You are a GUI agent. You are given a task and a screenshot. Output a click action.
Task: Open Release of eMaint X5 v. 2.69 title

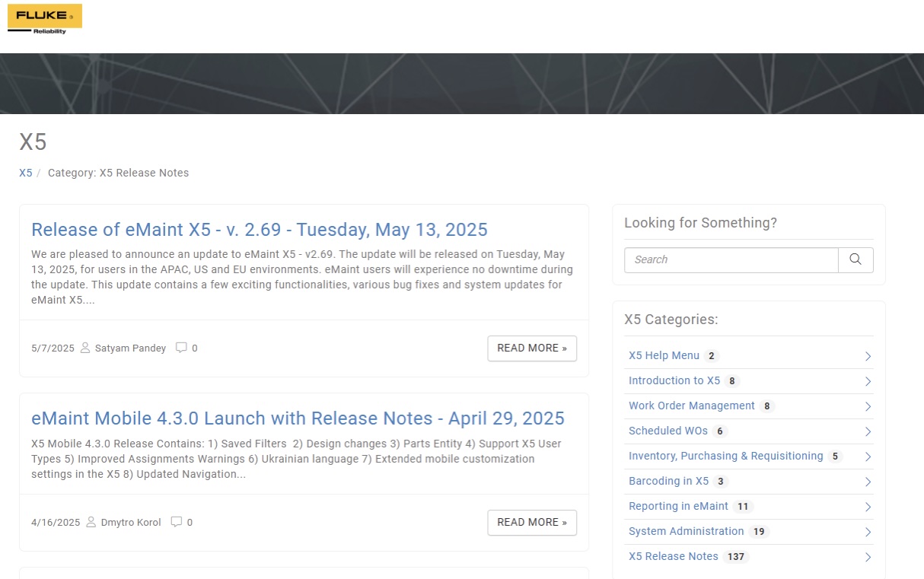[x=259, y=230]
